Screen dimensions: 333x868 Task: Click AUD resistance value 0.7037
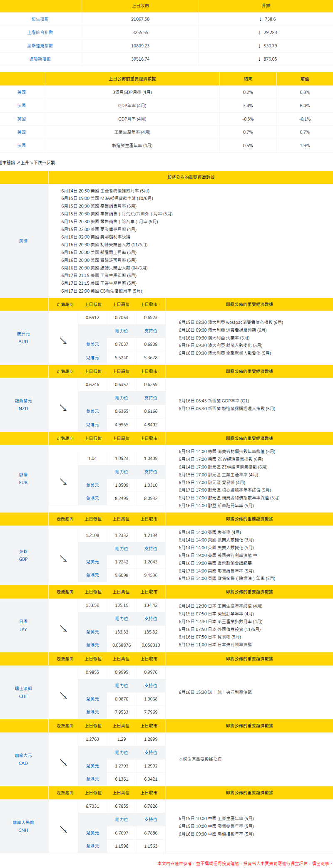[122, 344]
